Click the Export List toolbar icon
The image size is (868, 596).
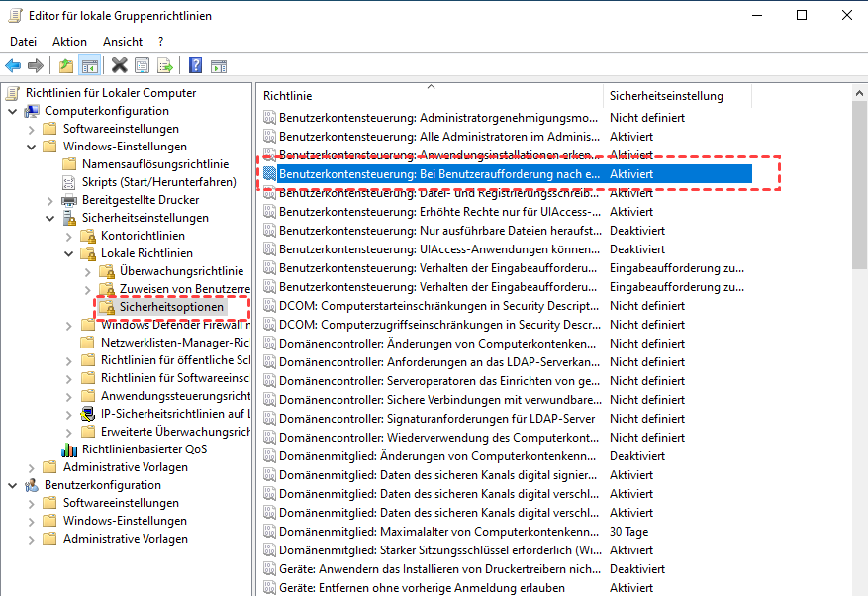click(x=165, y=66)
